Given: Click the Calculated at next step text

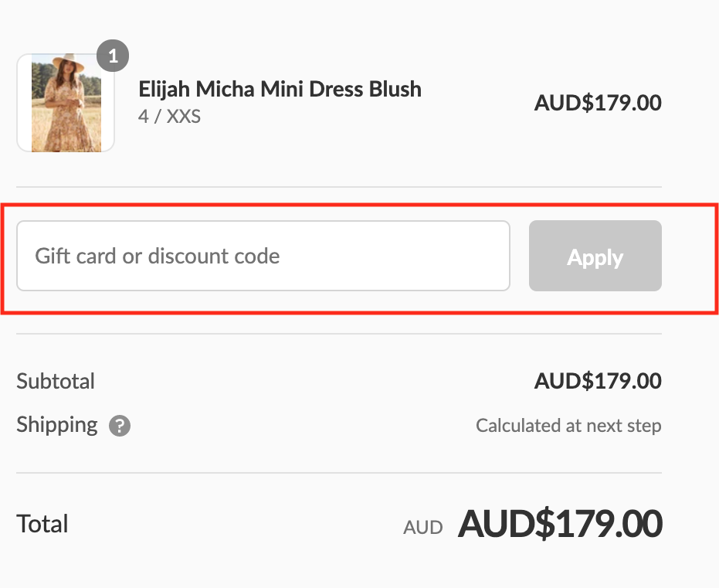Looking at the screenshot, I should click(x=568, y=426).
